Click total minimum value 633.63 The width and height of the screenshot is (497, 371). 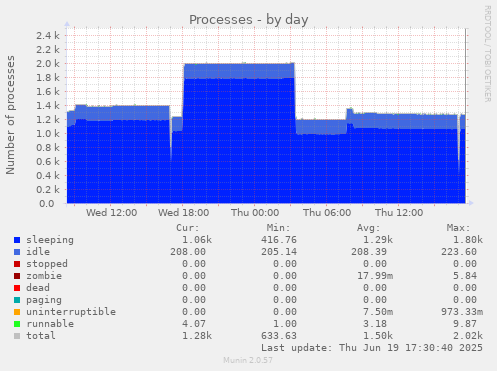pyautogui.click(x=279, y=336)
